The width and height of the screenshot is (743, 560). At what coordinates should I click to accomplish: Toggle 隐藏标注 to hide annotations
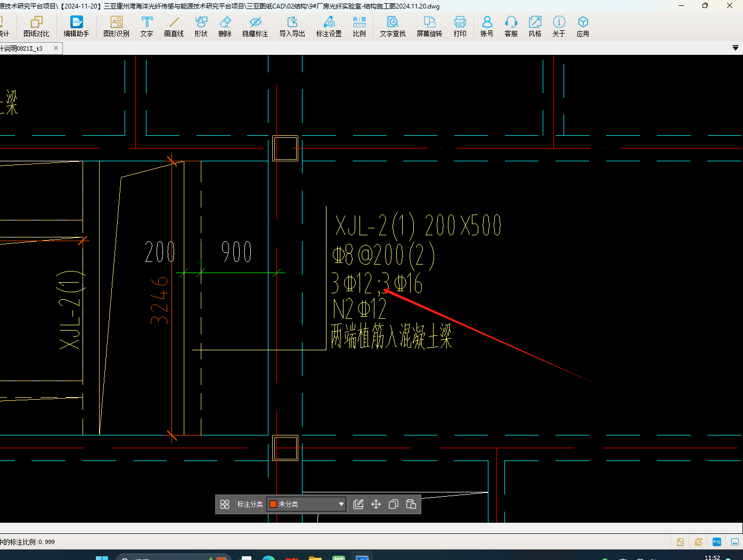click(255, 26)
